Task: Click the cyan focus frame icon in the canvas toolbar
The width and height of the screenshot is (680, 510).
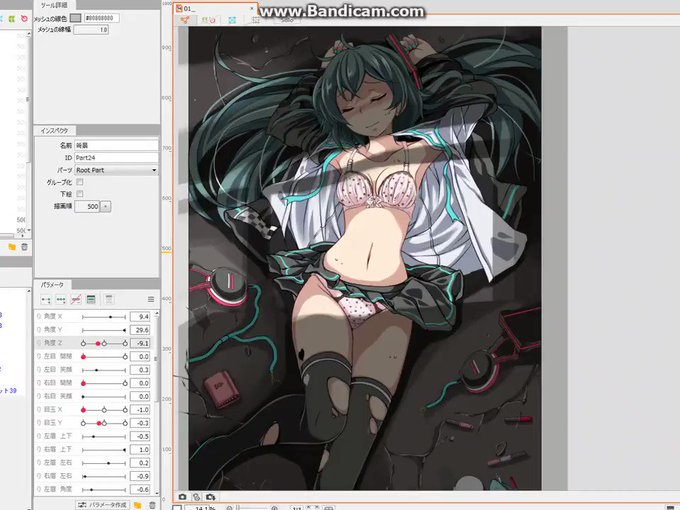Action: point(232,20)
